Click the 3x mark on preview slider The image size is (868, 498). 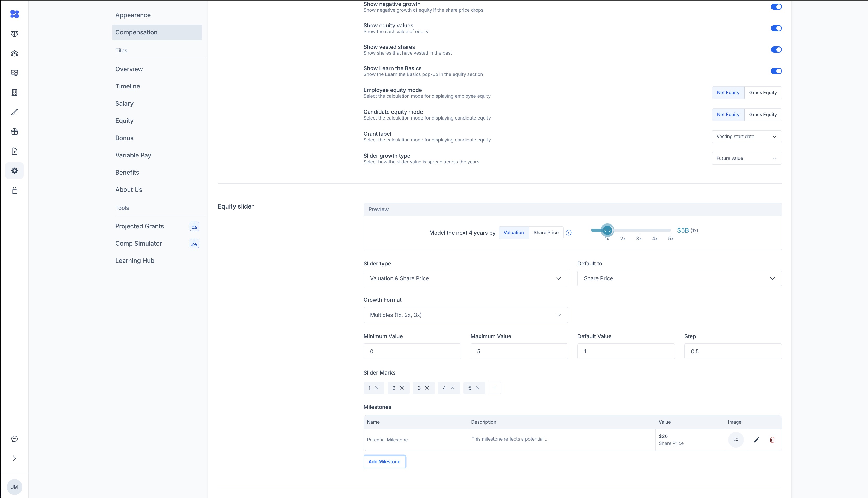coord(639,238)
